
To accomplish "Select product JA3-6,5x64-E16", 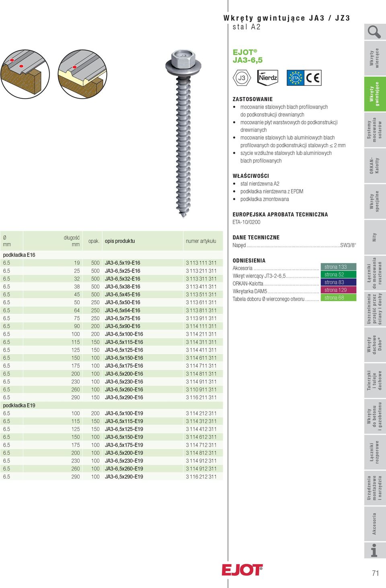I will (x=123, y=310).
